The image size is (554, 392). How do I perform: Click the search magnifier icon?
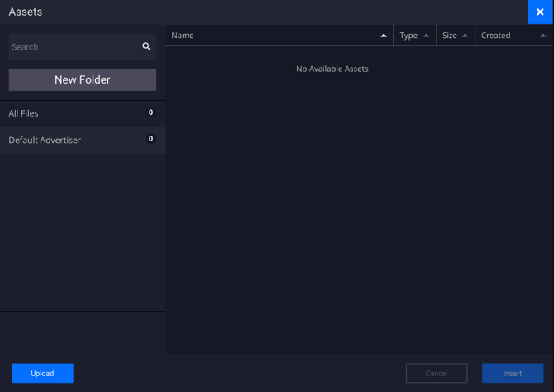click(x=146, y=46)
